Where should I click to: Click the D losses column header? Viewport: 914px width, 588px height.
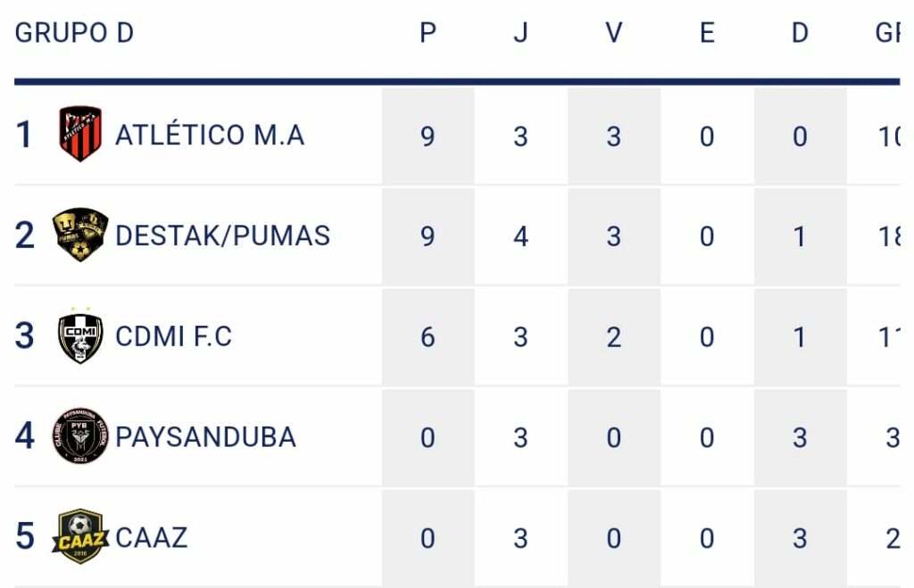tap(800, 33)
